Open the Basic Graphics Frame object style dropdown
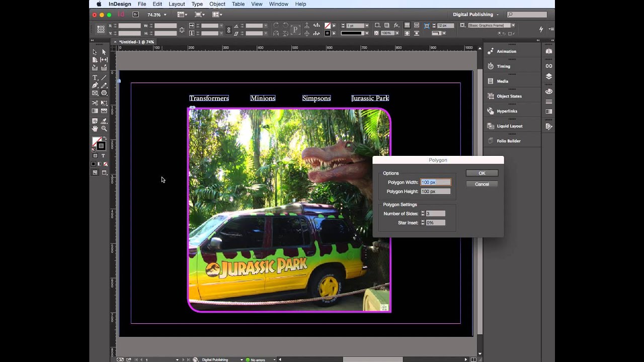This screenshot has height=362, width=644. (x=513, y=26)
